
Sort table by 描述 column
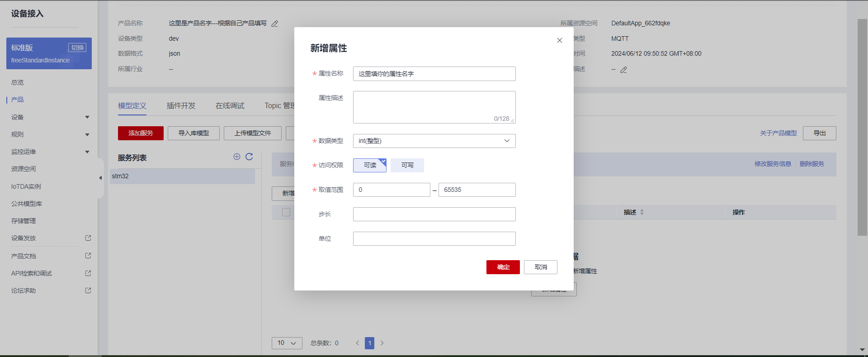coord(642,212)
